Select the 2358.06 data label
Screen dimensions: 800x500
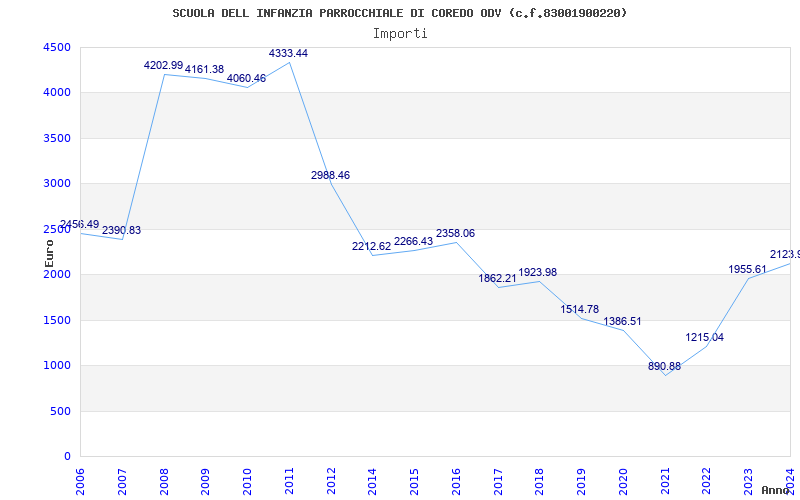pyautogui.click(x=455, y=233)
